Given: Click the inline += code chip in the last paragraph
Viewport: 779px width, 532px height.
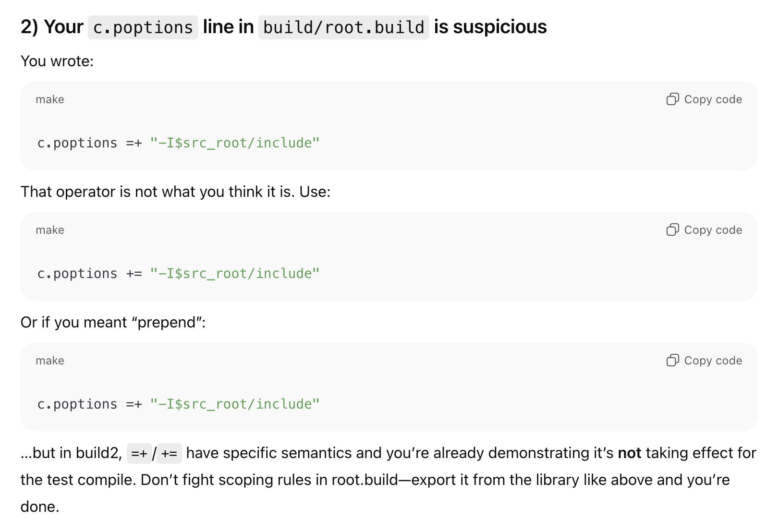Looking at the screenshot, I should pyautogui.click(x=169, y=453).
